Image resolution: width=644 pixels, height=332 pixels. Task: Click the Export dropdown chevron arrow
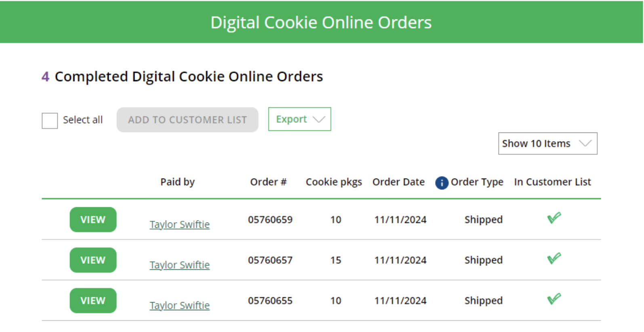319,120
